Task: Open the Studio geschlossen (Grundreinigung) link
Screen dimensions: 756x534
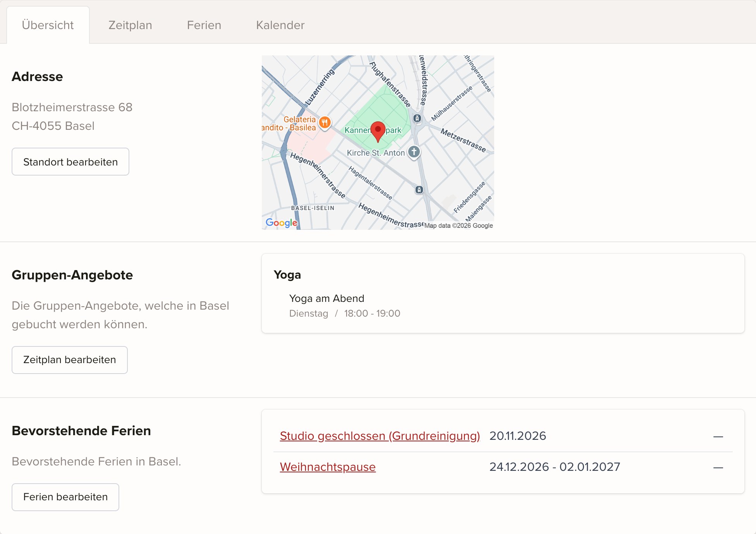Action: coord(380,436)
